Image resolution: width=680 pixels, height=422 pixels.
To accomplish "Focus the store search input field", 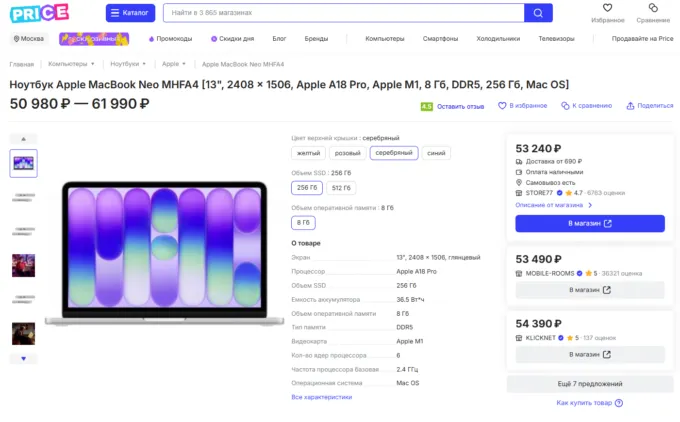I will click(343, 13).
